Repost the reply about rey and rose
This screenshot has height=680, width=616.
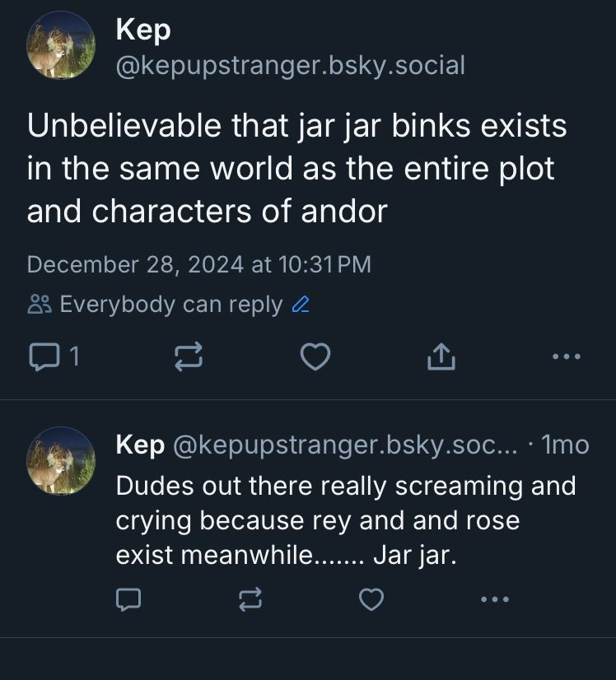tap(250, 599)
